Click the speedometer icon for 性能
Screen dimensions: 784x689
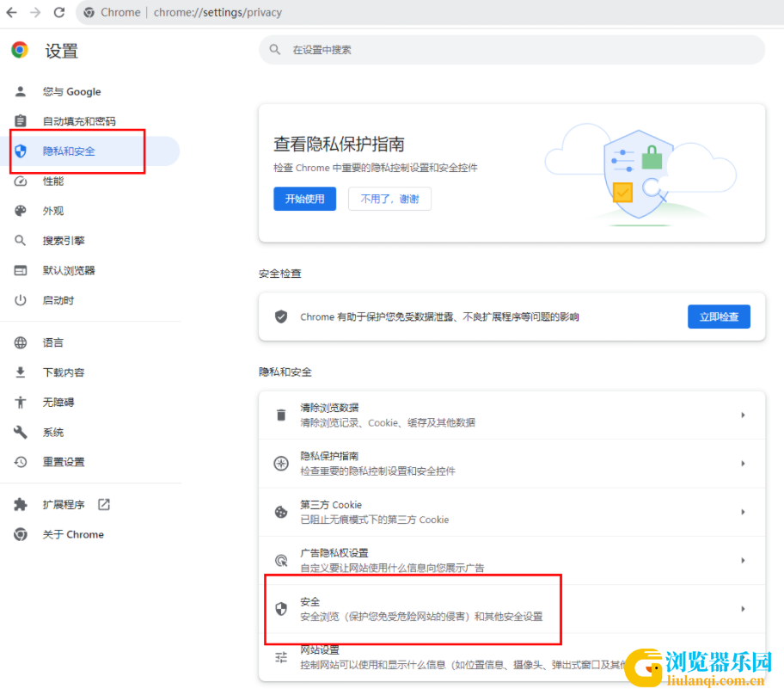click(21, 181)
